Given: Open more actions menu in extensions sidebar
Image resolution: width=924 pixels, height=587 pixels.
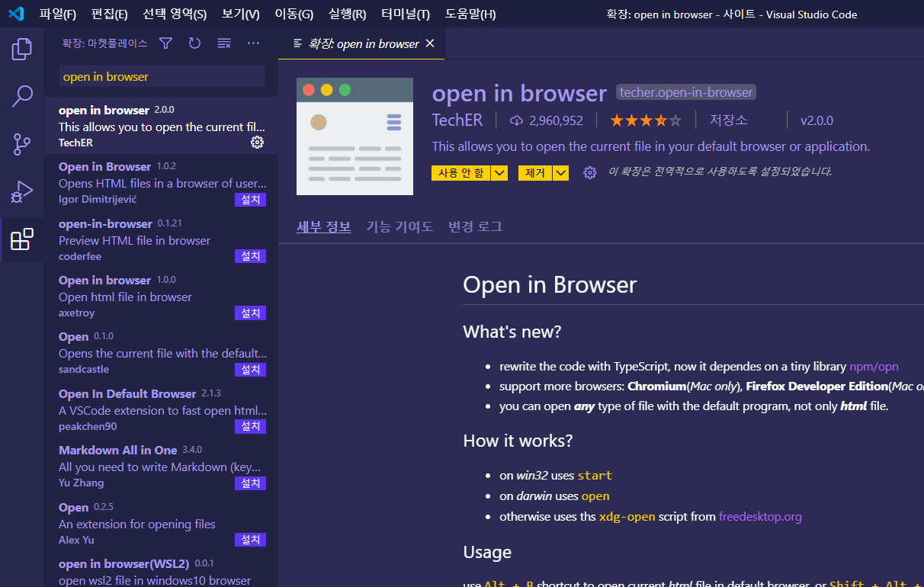Looking at the screenshot, I should point(253,43).
